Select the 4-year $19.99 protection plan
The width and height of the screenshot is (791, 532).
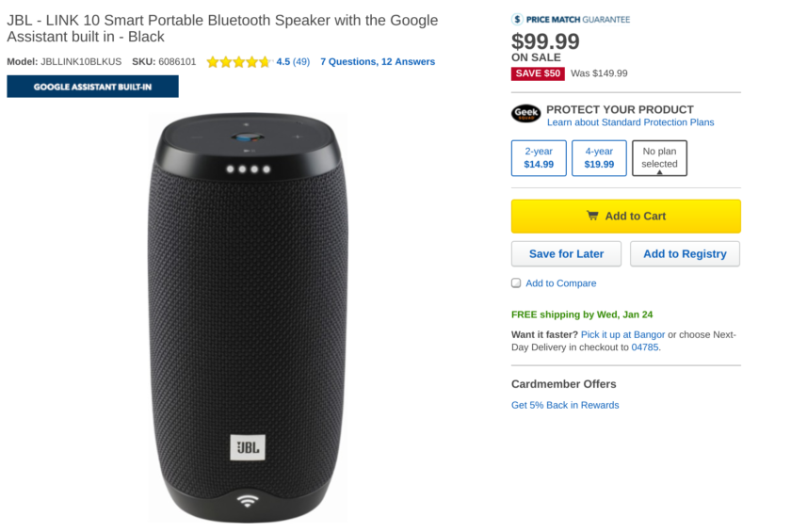coord(599,158)
